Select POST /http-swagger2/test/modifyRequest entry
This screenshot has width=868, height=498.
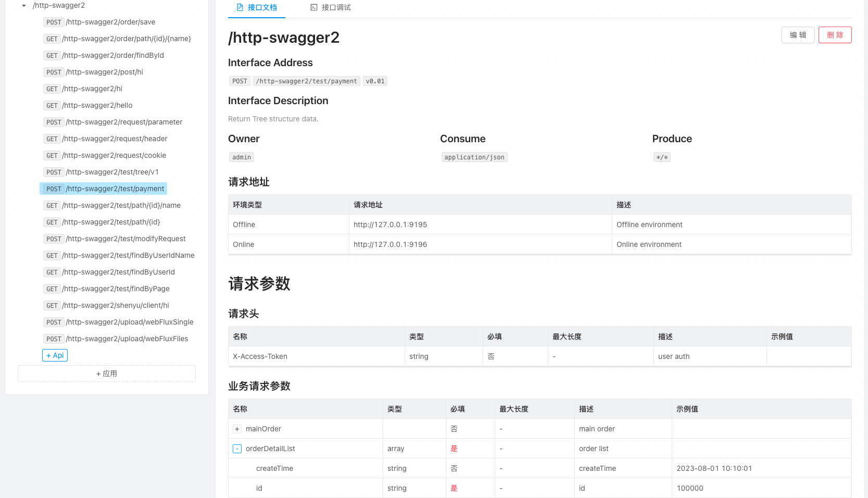[125, 239]
